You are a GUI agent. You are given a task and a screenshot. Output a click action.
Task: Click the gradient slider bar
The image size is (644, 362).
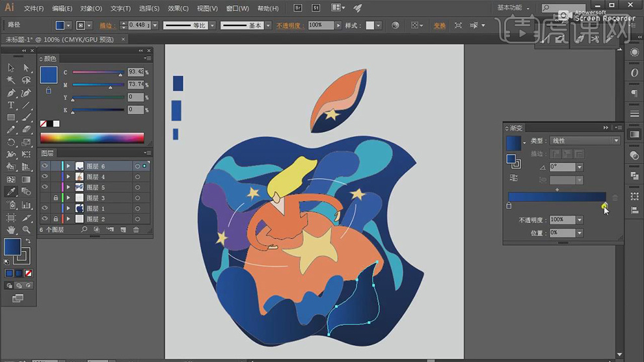tap(557, 197)
